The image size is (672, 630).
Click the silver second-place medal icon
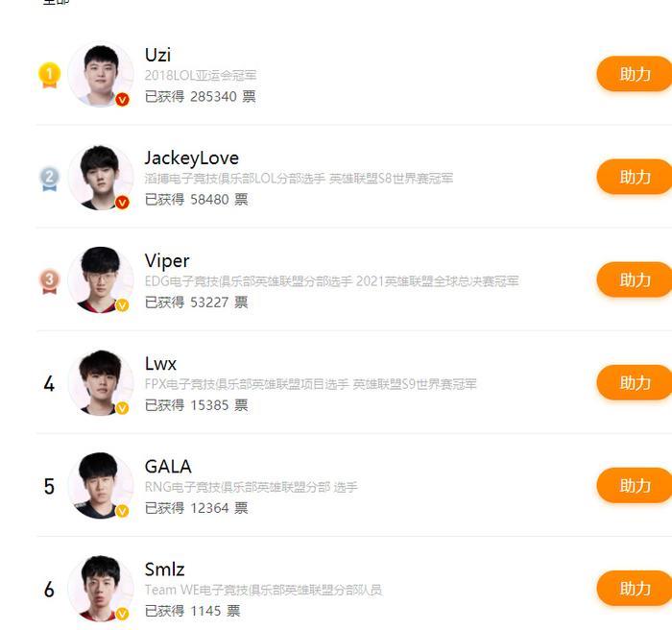point(49,179)
